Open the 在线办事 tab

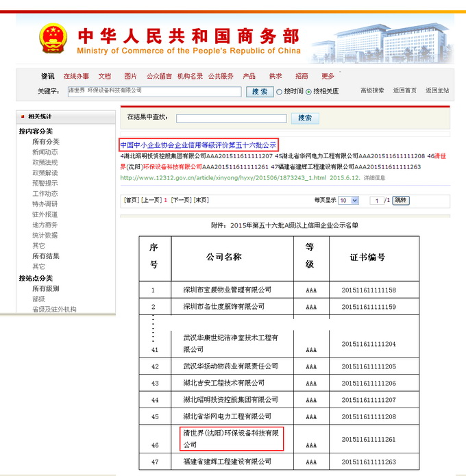pos(76,76)
